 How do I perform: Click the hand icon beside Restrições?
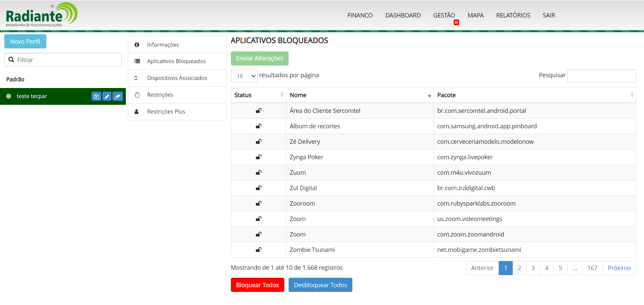click(x=137, y=95)
